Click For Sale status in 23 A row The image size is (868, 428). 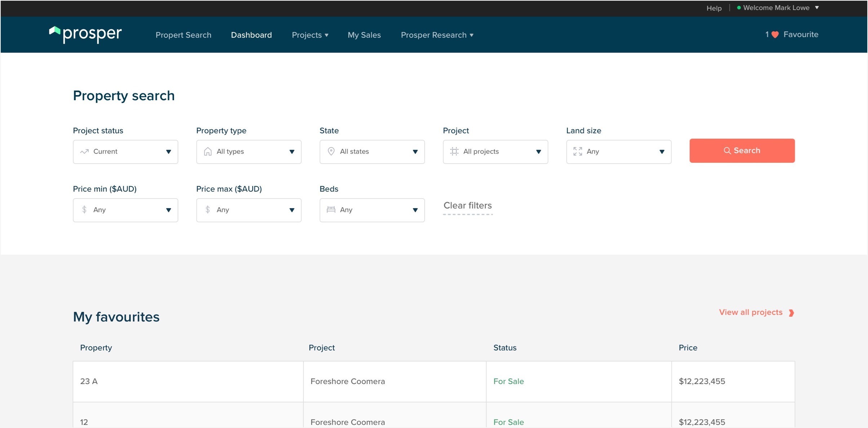coord(508,381)
